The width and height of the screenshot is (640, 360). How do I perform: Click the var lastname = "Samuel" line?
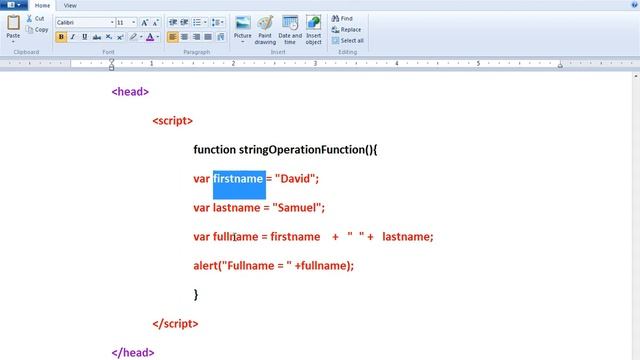(259, 208)
